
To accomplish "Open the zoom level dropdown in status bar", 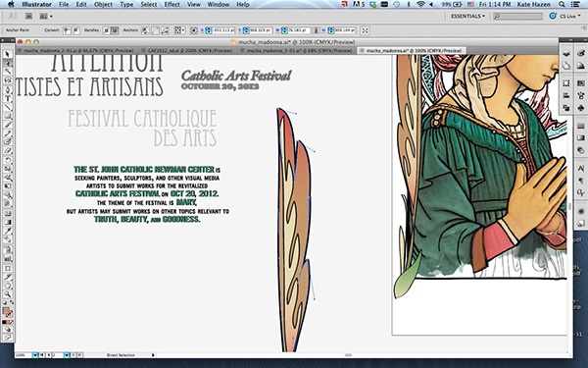I will pyautogui.click(x=35, y=355).
